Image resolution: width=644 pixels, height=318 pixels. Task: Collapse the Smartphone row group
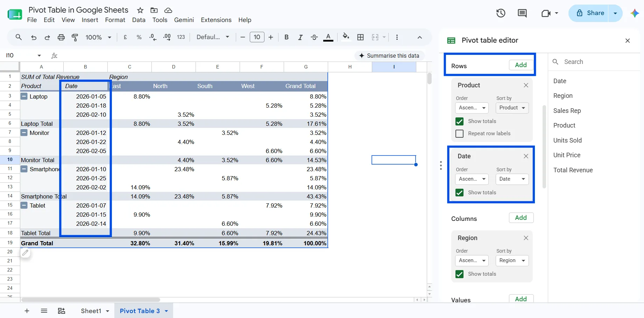24,169
